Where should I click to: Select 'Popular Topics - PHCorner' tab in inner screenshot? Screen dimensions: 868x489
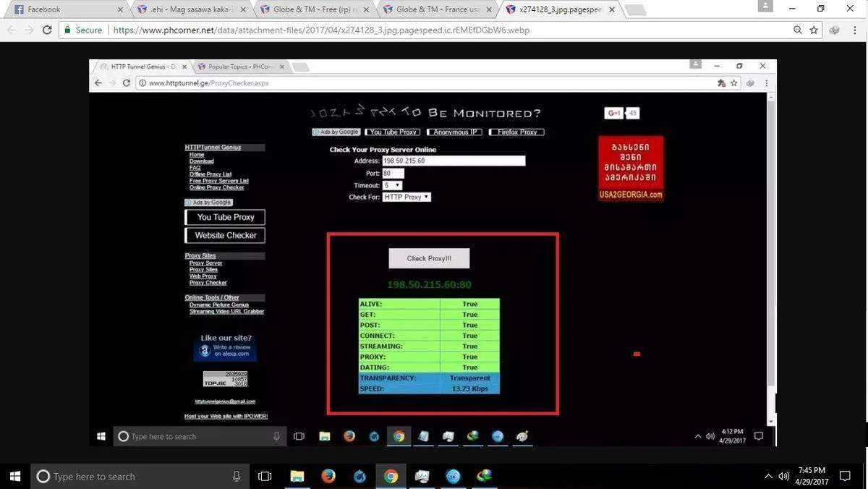(241, 67)
